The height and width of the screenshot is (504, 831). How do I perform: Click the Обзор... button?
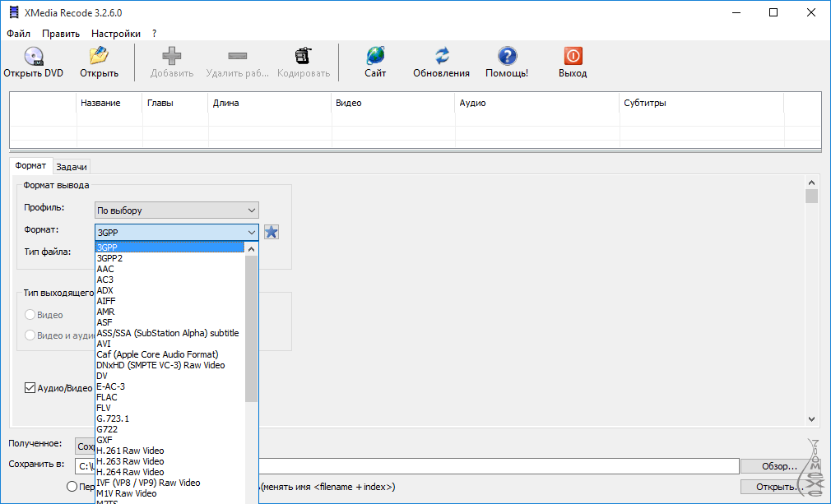(780, 466)
